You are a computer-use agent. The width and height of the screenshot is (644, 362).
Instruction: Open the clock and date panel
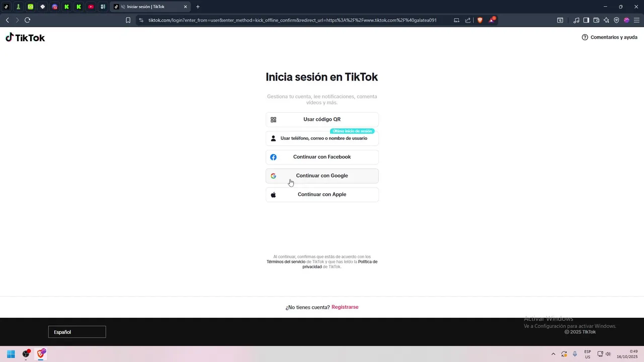tap(628, 354)
